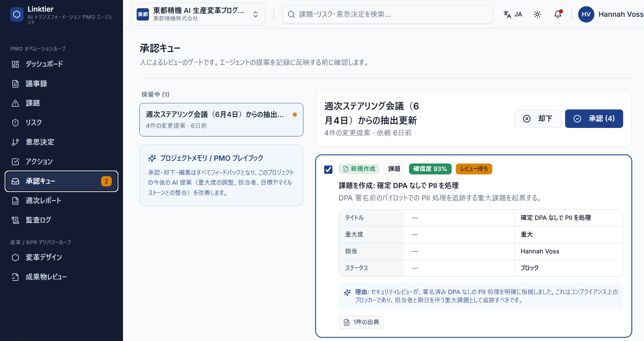Uncheck the 課題を作成 proposal checkbox

(328, 169)
